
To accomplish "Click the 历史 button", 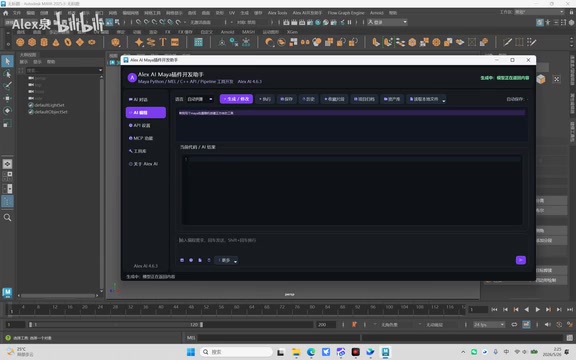I will click(x=309, y=99).
